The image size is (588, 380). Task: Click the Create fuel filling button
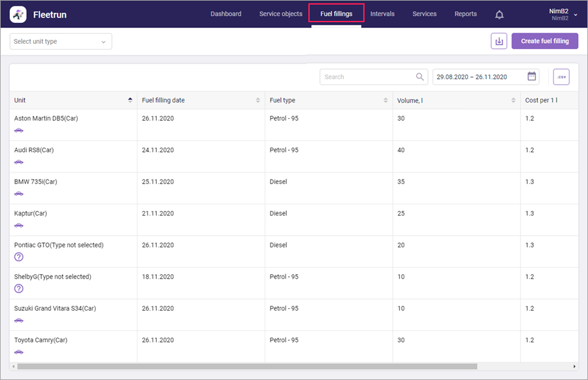click(x=544, y=41)
